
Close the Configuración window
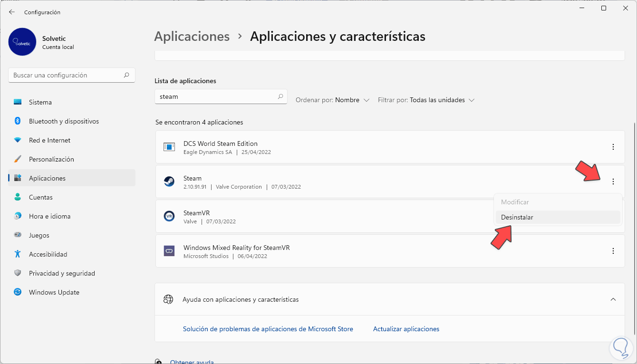coord(626,8)
